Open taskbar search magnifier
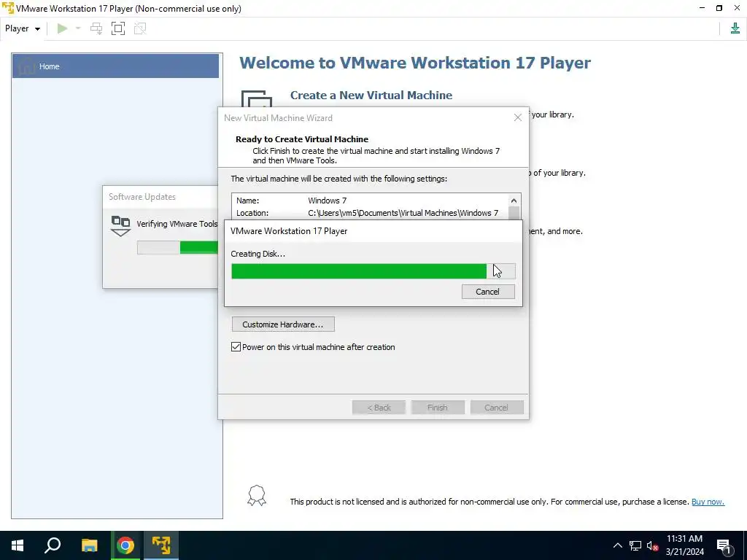This screenshot has height=560, width=747. click(x=53, y=545)
